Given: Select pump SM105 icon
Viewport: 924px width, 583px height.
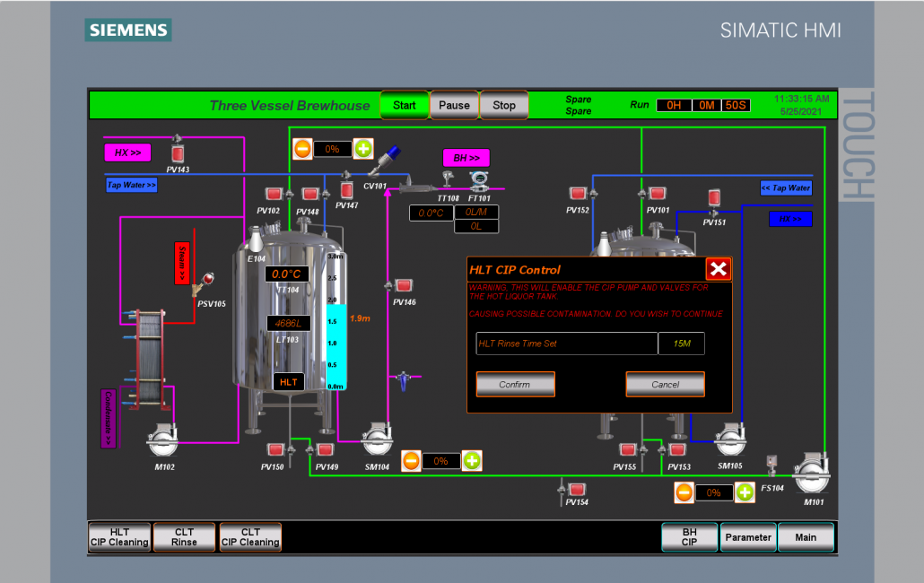Looking at the screenshot, I should pos(731,439).
